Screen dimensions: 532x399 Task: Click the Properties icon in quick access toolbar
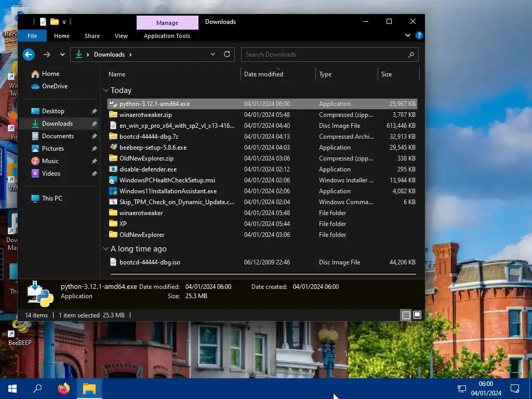pos(43,22)
